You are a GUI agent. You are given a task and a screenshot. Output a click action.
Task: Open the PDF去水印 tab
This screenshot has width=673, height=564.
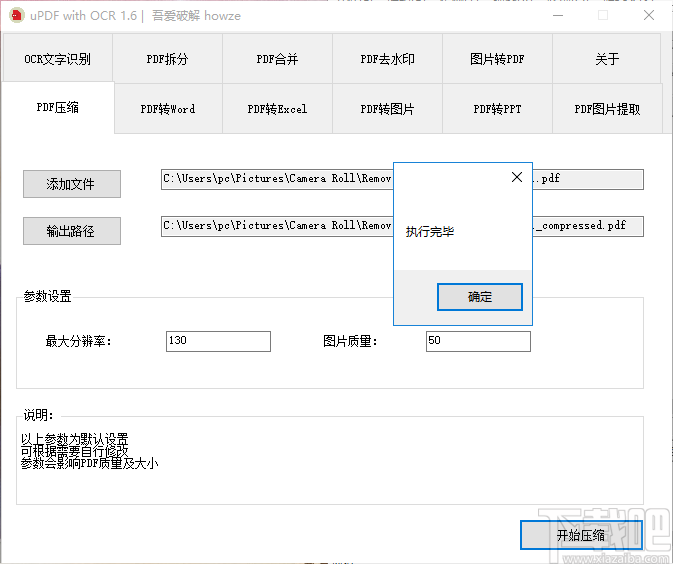387,58
